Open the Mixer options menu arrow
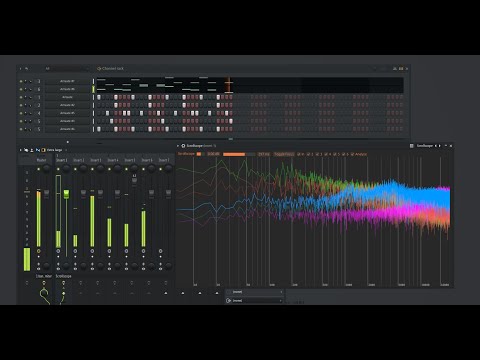480x360 pixels. coord(21,150)
